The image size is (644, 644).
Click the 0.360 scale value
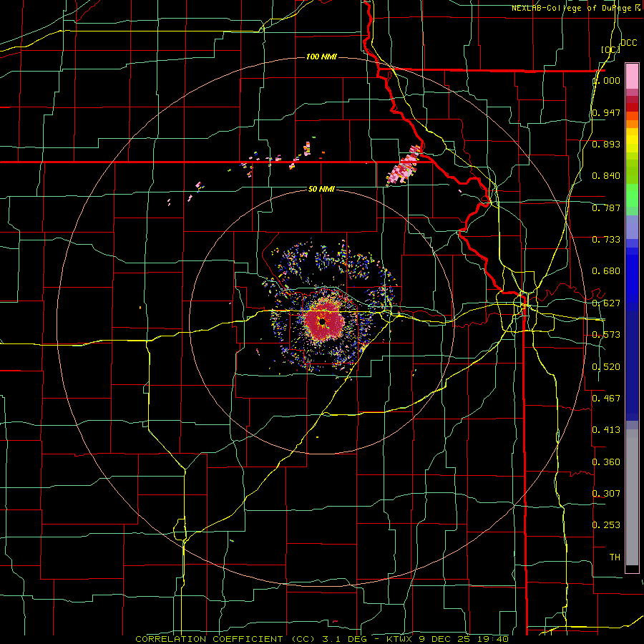point(606,462)
